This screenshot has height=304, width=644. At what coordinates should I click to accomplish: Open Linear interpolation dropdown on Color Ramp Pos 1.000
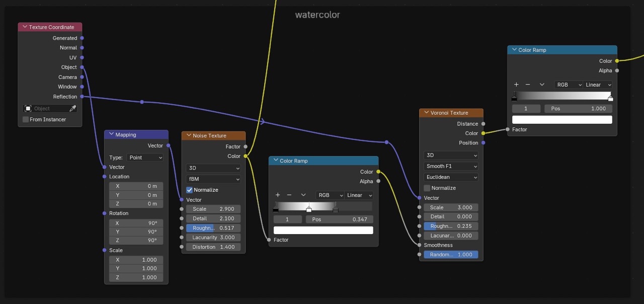598,85
